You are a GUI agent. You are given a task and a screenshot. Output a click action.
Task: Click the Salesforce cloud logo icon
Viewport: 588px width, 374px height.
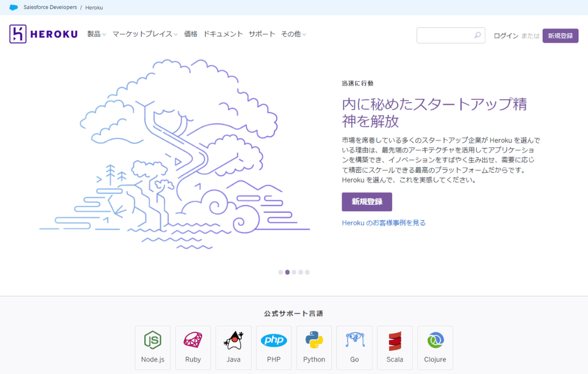click(x=13, y=7)
